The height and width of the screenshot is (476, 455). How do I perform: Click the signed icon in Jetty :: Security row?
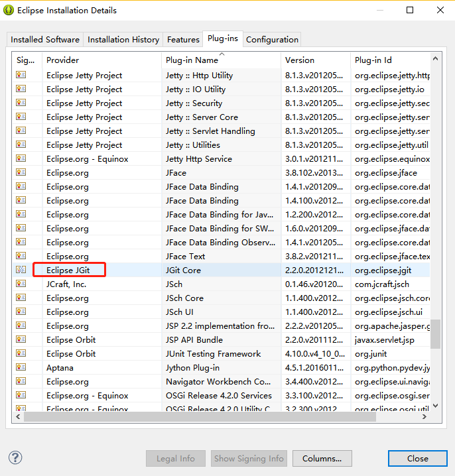point(21,103)
